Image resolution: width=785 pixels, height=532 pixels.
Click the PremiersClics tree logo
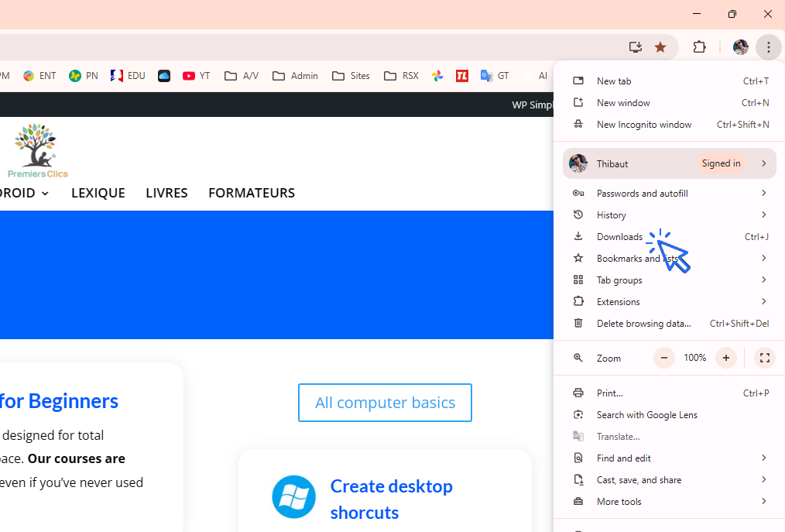tap(37, 150)
